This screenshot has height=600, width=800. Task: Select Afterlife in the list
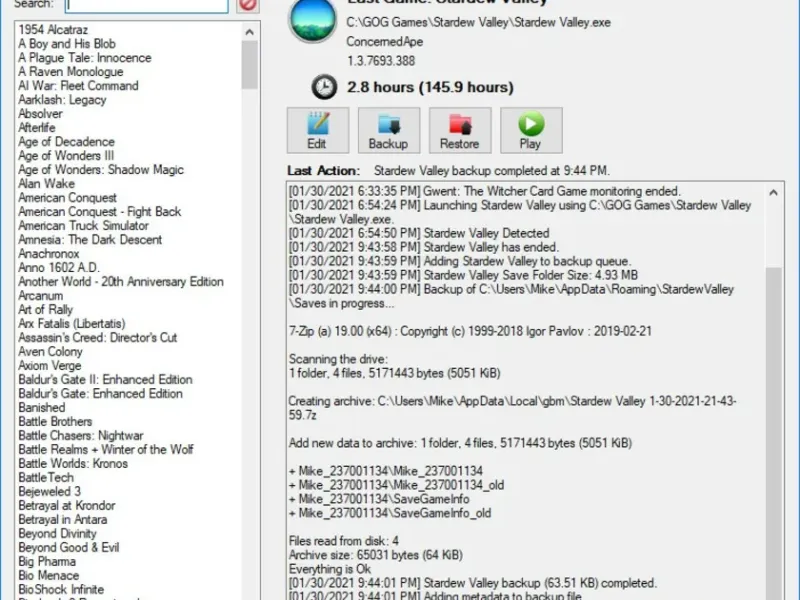pyautogui.click(x=37, y=128)
